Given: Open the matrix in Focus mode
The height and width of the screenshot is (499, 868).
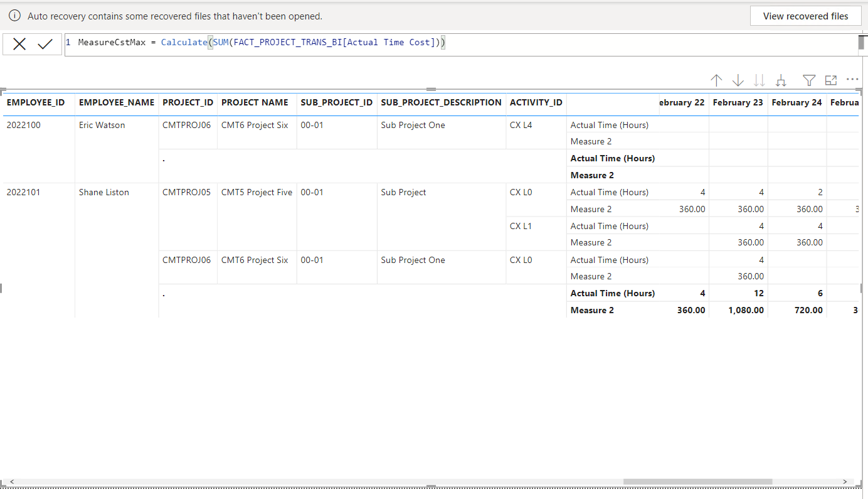Looking at the screenshot, I should click(x=831, y=80).
